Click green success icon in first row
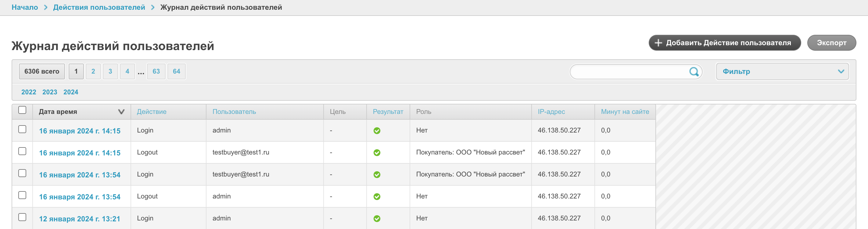Screen dimensions: 868x229 pos(377,131)
